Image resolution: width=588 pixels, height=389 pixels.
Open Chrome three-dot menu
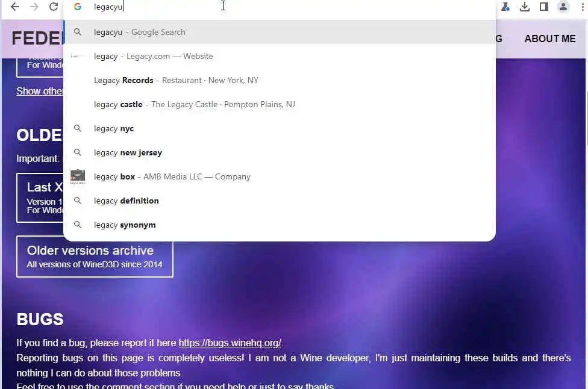click(x=583, y=7)
